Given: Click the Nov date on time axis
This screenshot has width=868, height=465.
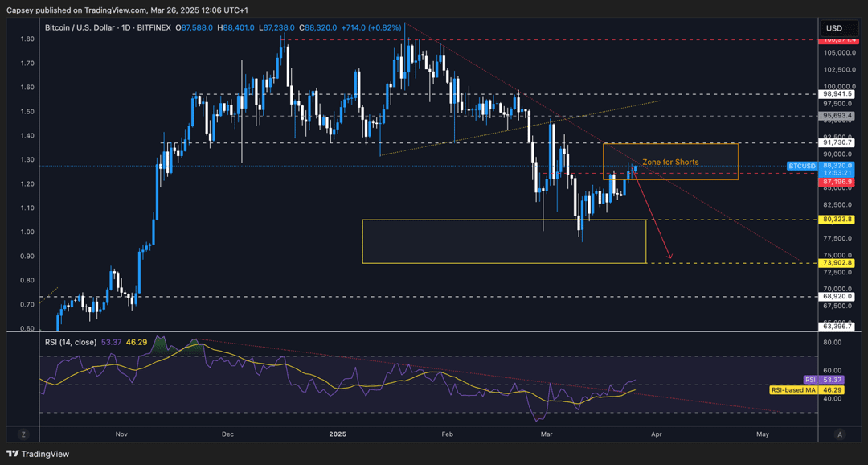Looking at the screenshot, I should click(x=123, y=434).
